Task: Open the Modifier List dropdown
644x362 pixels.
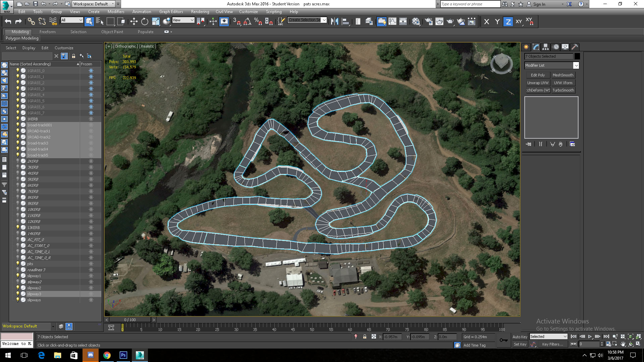Action: coord(576,65)
